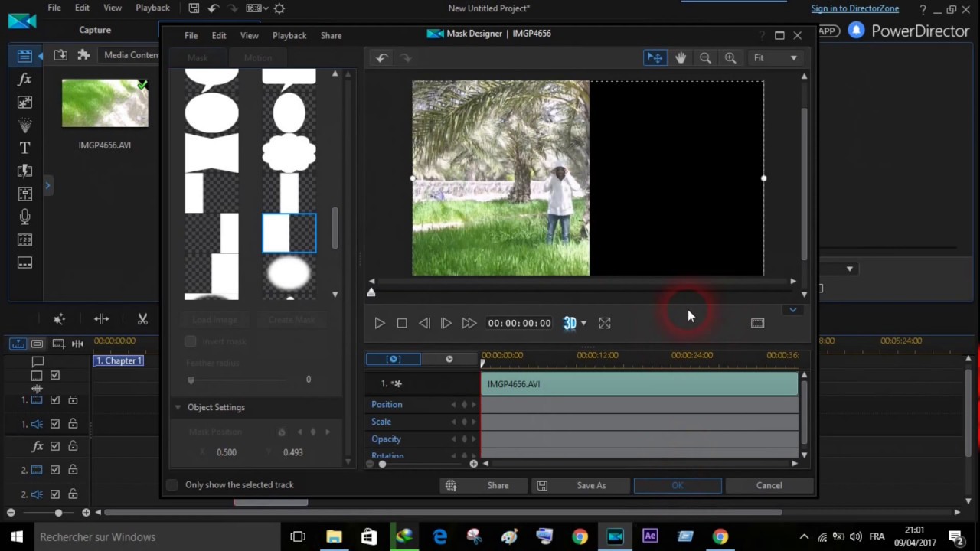Step to next frame in preview
This screenshot has height=551, width=980.
(446, 323)
